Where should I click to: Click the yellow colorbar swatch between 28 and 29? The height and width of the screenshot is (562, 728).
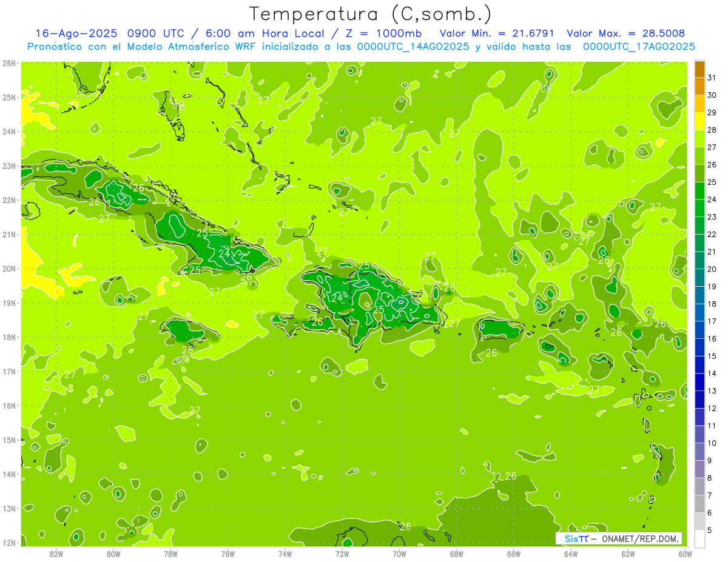pos(699,121)
